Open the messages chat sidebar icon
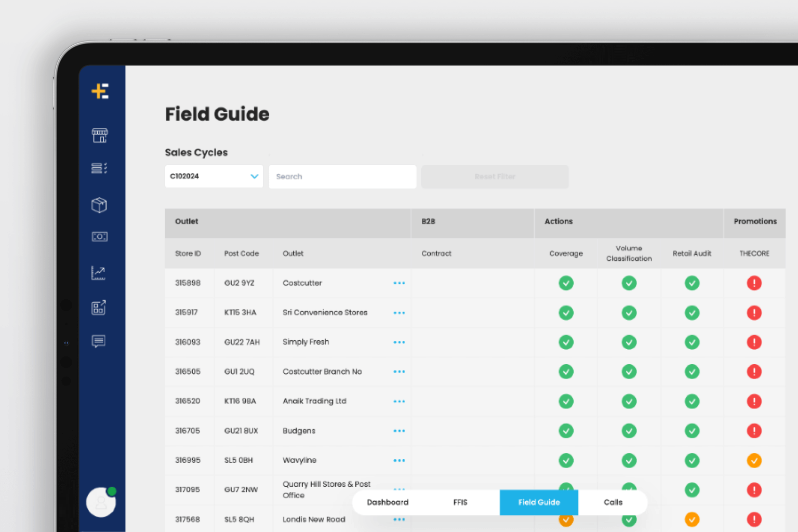The width and height of the screenshot is (798, 532). coord(99,341)
